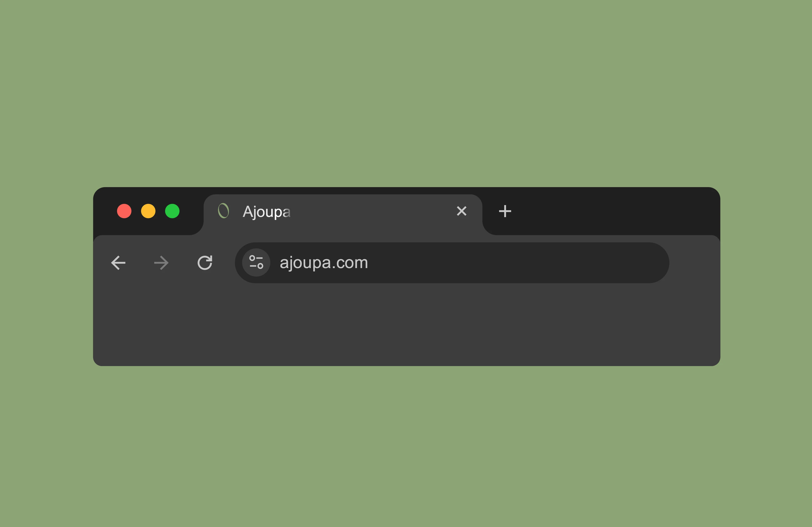
Task: Go back to the previous page
Action: coord(118,263)
